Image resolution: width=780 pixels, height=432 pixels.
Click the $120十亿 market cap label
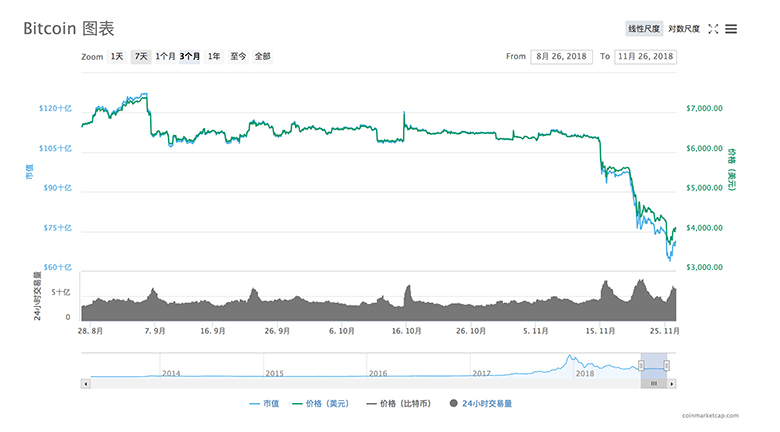click(55, 108)
